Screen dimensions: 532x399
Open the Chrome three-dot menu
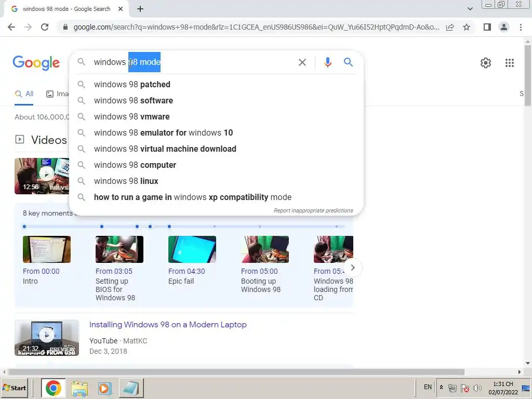point(521,27)
